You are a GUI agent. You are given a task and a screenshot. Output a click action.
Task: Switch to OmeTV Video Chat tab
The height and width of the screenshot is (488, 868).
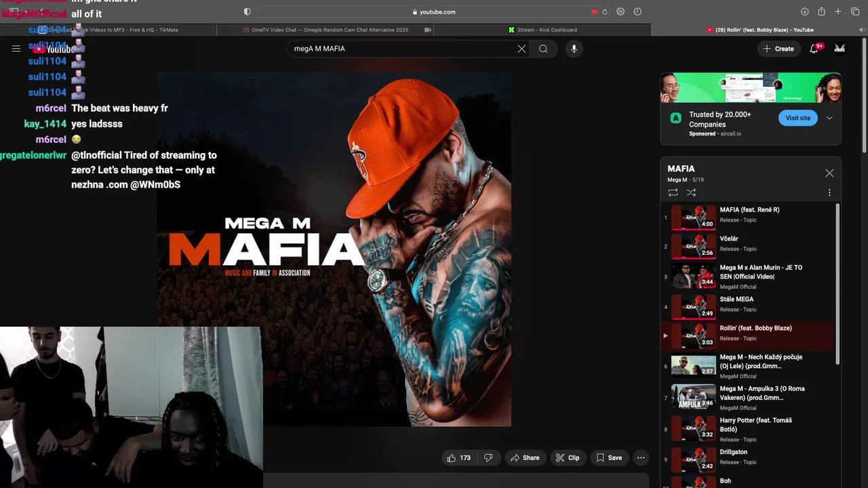coord(325,30)
